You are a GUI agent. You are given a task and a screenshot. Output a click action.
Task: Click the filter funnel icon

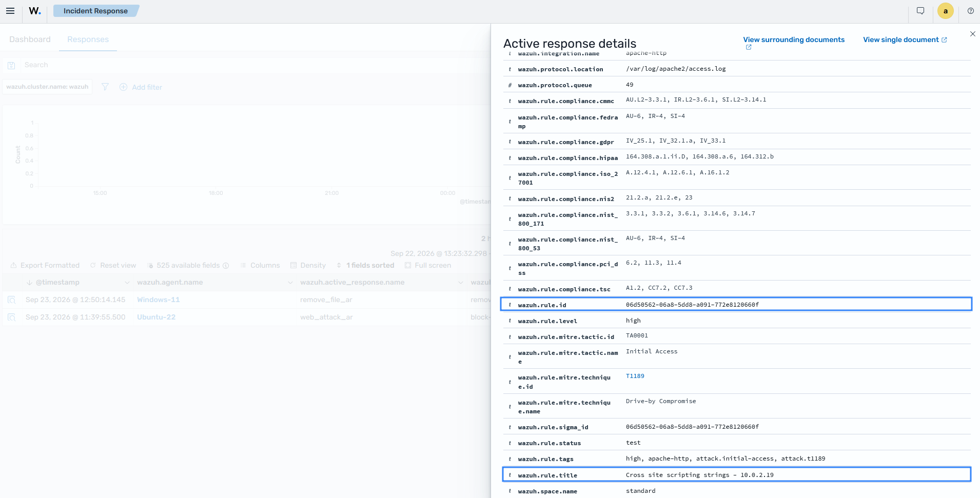coord(105,87)
